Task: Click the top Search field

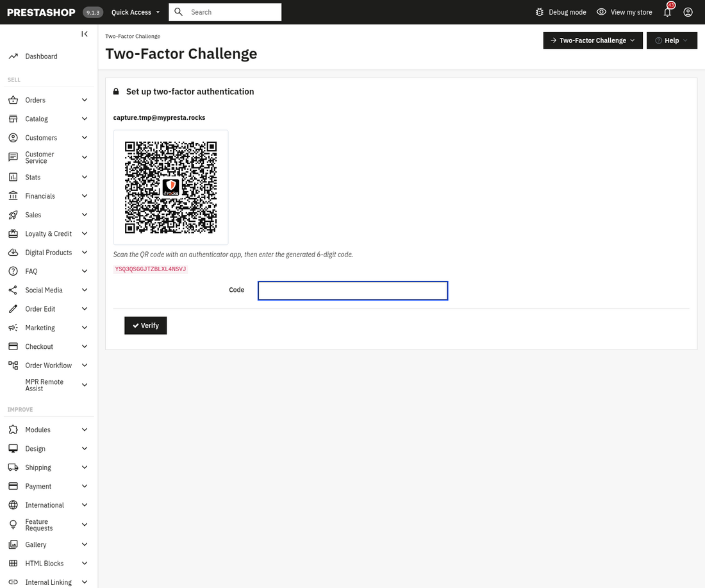Action: click(x=225, y=12)
